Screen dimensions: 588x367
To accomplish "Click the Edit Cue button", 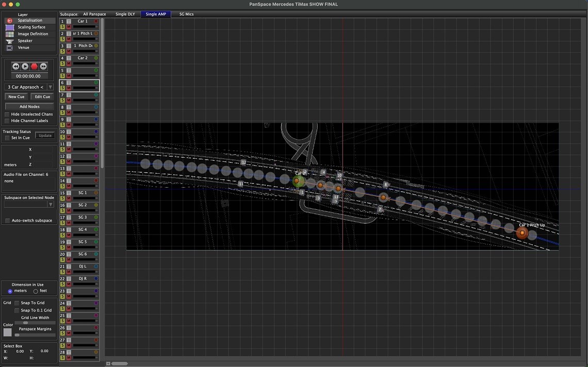I will 42,97.
